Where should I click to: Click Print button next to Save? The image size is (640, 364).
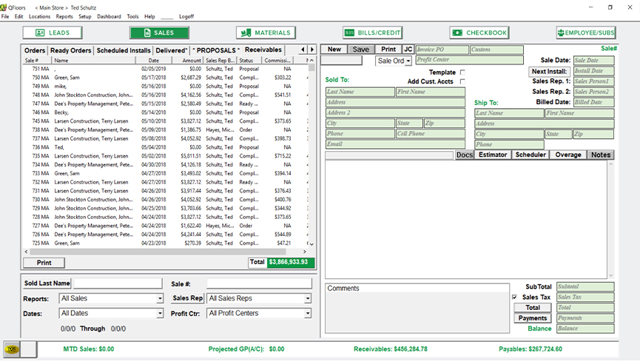pyautogui.click(x=388, y=50)
